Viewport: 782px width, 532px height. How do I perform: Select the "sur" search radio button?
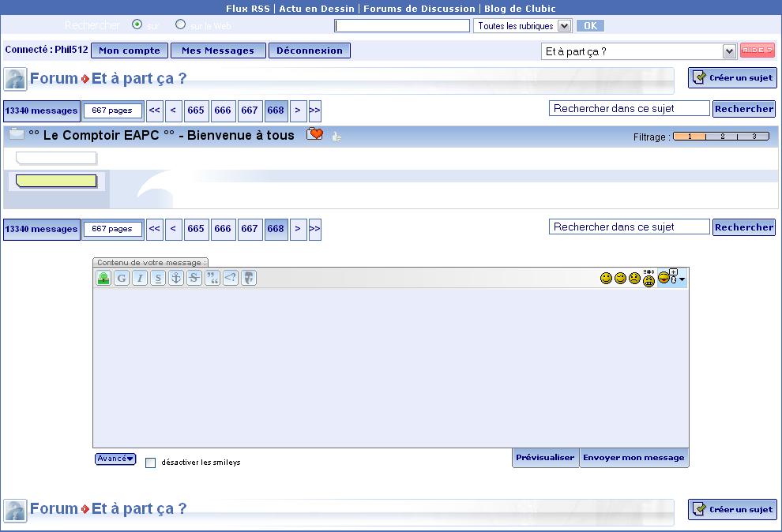(x=137, y=24)
